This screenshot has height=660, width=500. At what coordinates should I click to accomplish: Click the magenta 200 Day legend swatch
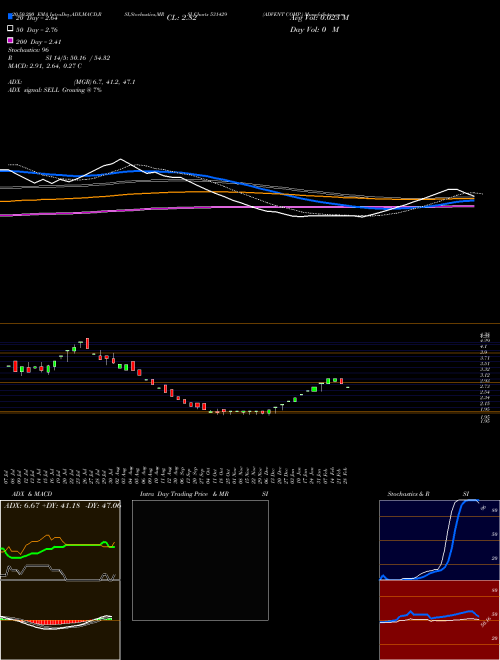pyautogui.click(x=10, y=40)
